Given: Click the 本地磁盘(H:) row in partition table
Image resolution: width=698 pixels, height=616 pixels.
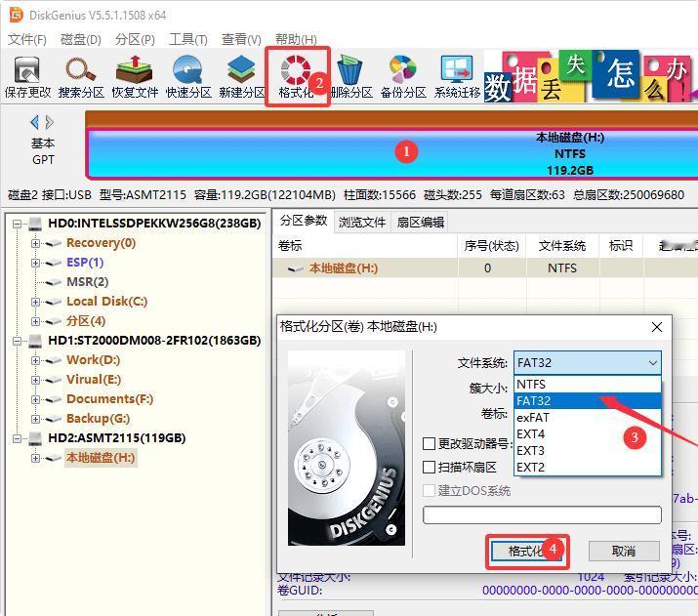Looking at the screenshot, I should 485,267.
